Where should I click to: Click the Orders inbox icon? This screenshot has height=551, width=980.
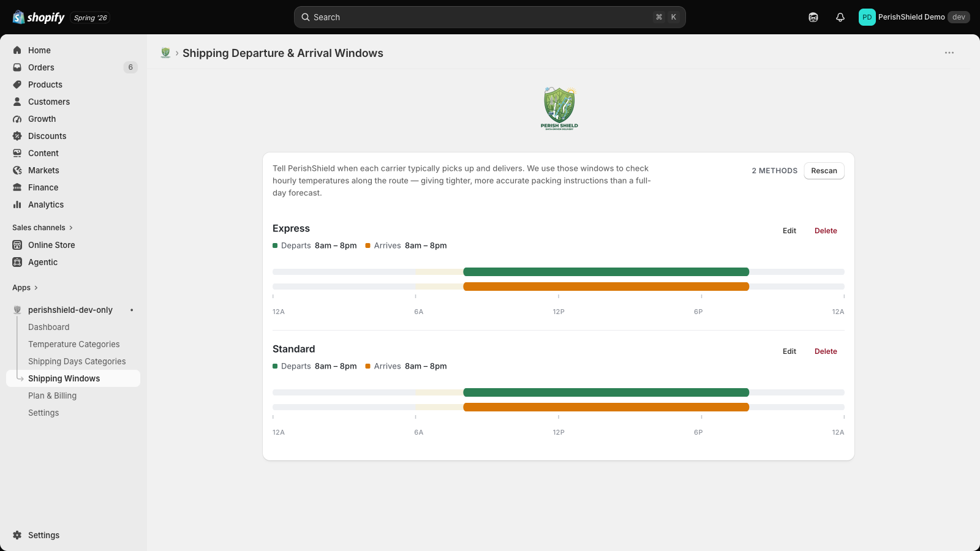pyautogui.click(x=17, y=67)
